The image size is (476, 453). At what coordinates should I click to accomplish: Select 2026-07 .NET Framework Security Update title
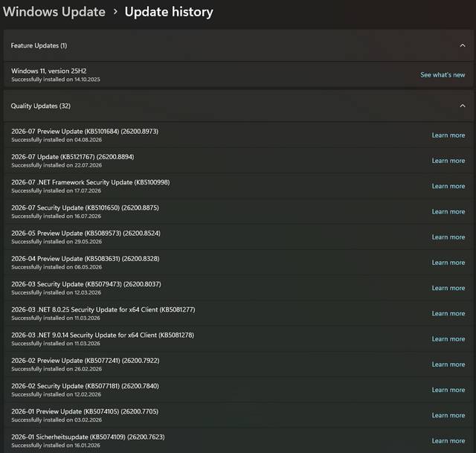91,182
